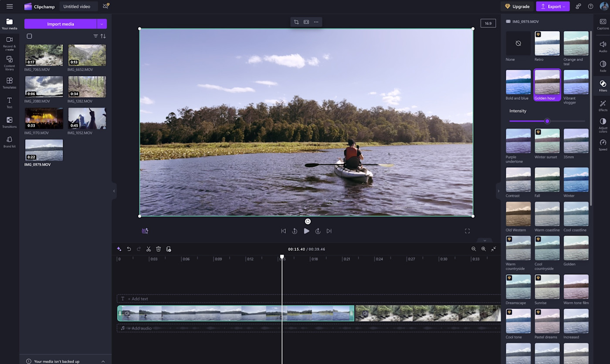610x364 pixels.
Task: Split the clip with the scissors tool
Action: 149,249
